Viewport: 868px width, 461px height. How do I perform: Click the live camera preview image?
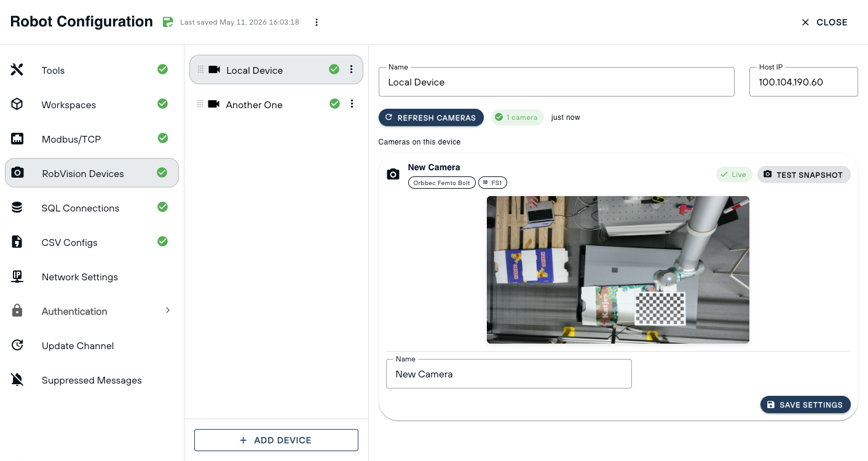618,270
